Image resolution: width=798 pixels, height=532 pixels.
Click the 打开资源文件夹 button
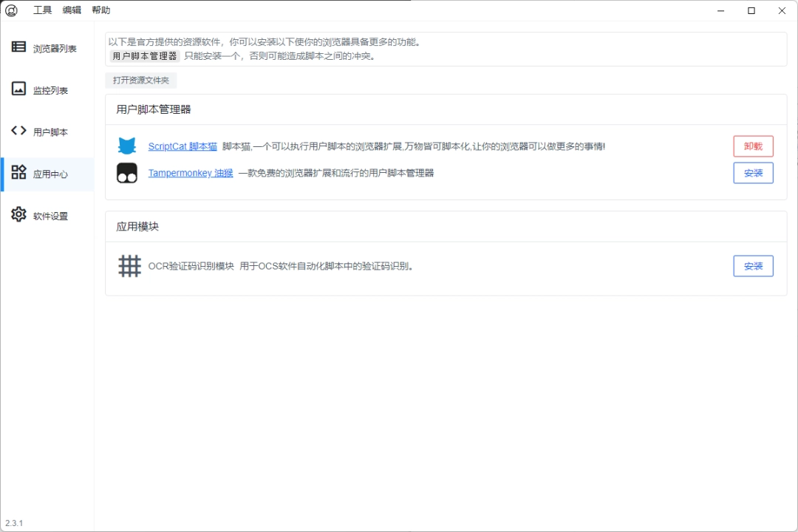pyautogui.click(x=140, y=80)
